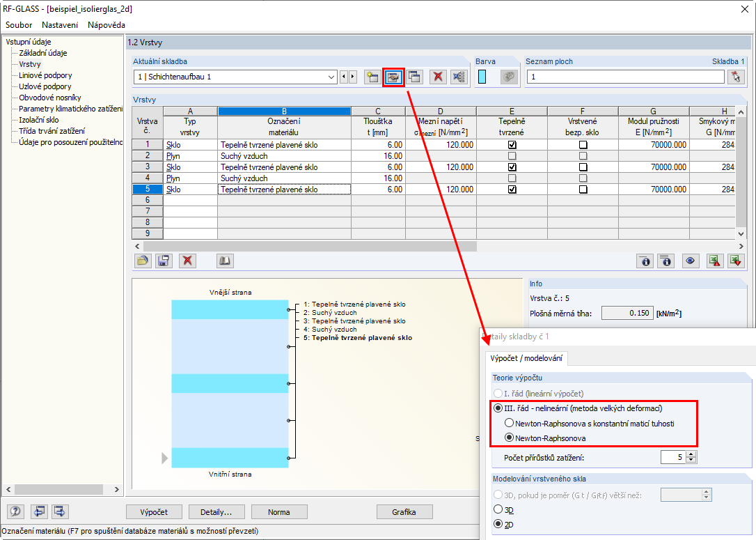Image resolution: width=756 pixels, height=540 pixels.
Task: Import table from Excel icon with down arrow
Action: pyautogui.click(x=736, y=261)
